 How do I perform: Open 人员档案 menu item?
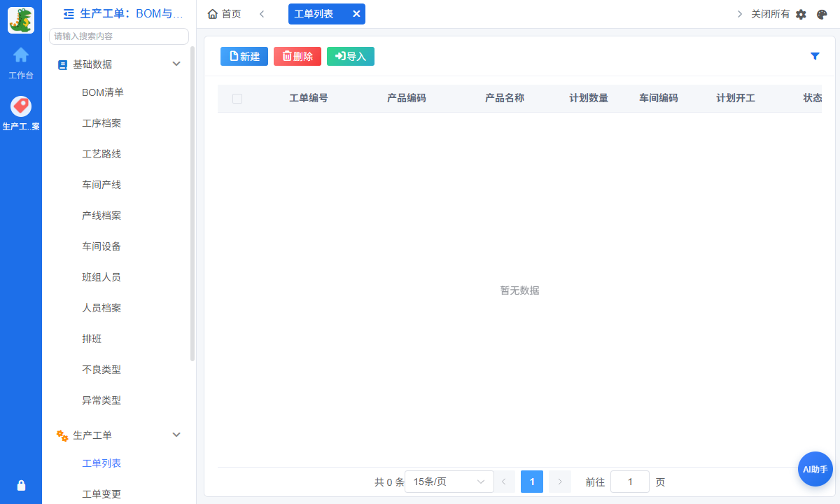point(101,308)
